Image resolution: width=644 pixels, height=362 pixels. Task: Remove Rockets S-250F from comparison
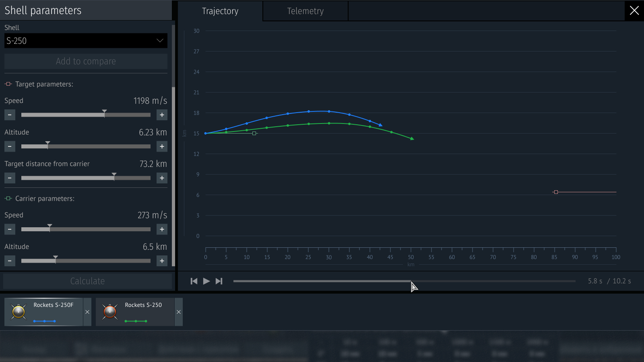click(87, 312)
